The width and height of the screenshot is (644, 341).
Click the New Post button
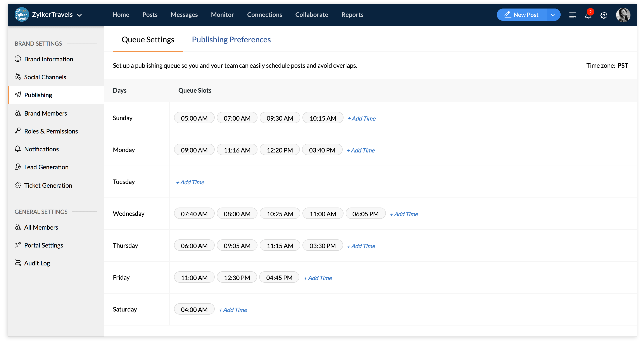click(x=521, y=15)
